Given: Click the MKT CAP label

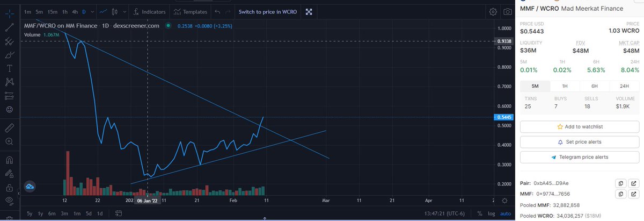Looking at the screenshot, I should pos(628,42).
